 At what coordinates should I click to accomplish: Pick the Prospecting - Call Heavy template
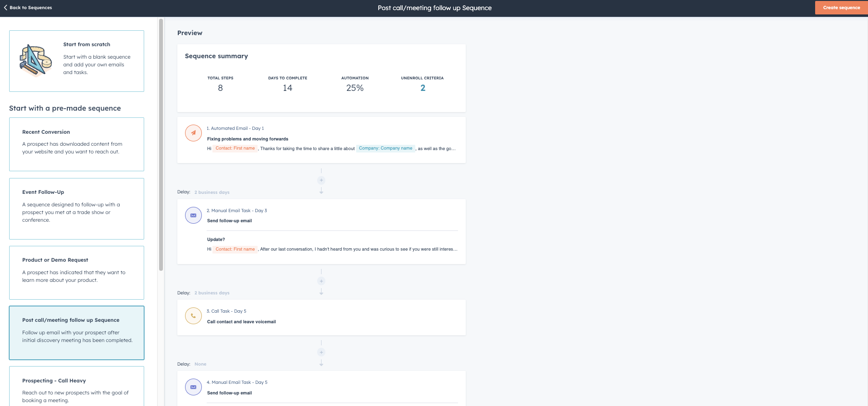[76, 386]
